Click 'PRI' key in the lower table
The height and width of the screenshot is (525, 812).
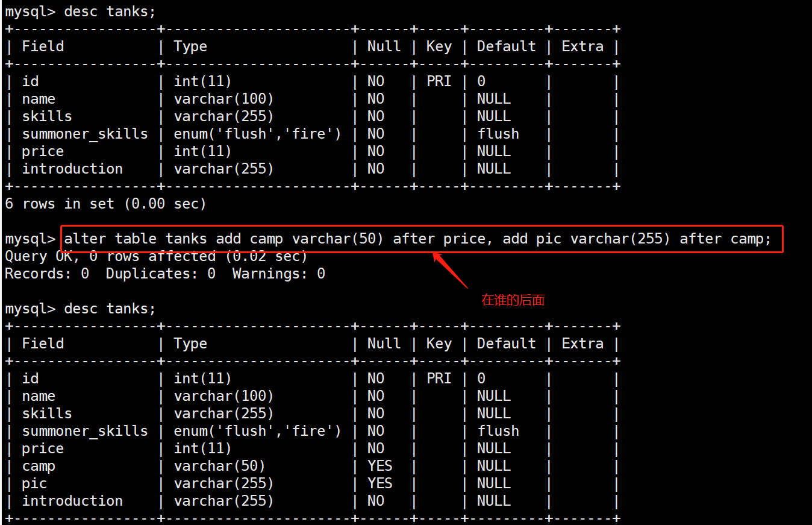439,379
